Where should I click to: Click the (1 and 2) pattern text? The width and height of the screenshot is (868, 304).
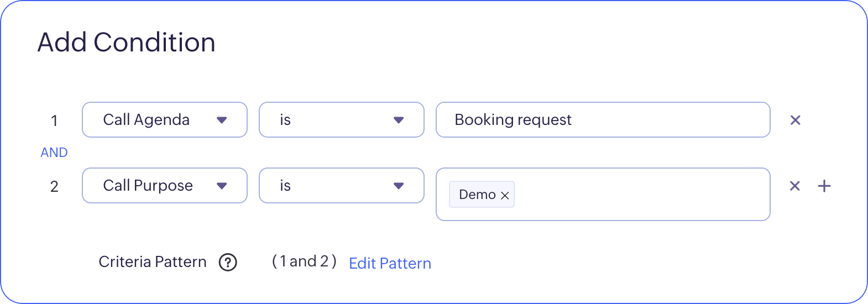304,261
